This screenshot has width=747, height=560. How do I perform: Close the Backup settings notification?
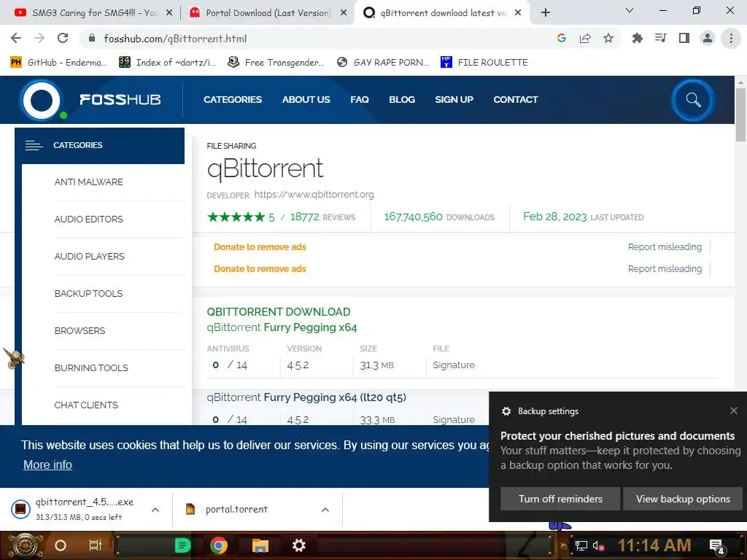(734, 411)
